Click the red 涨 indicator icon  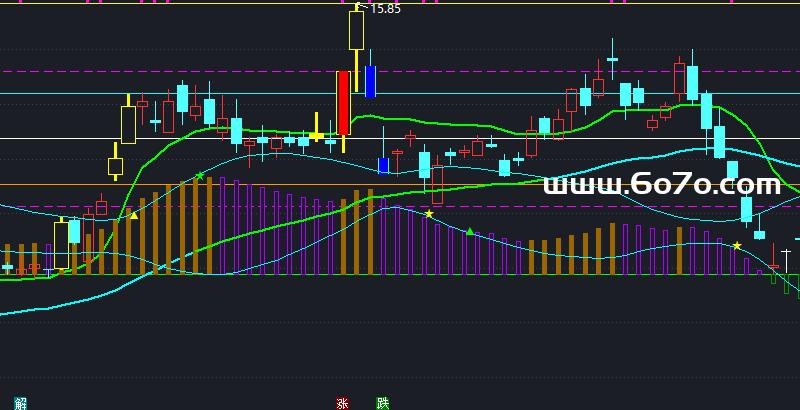[343, 404]
